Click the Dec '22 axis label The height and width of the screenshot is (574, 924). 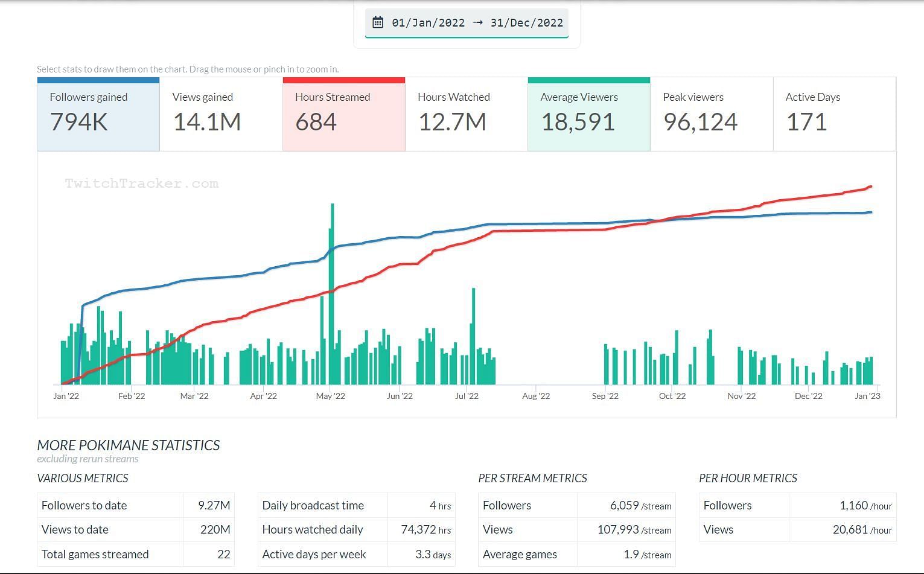point(809,396)
